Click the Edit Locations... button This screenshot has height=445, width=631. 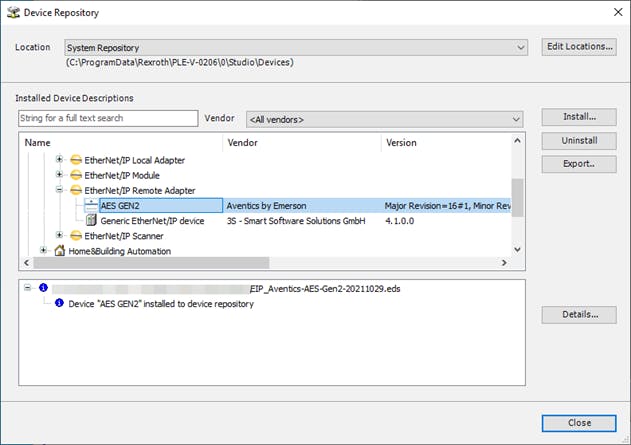pyautogui.click(x=579, y=47)
